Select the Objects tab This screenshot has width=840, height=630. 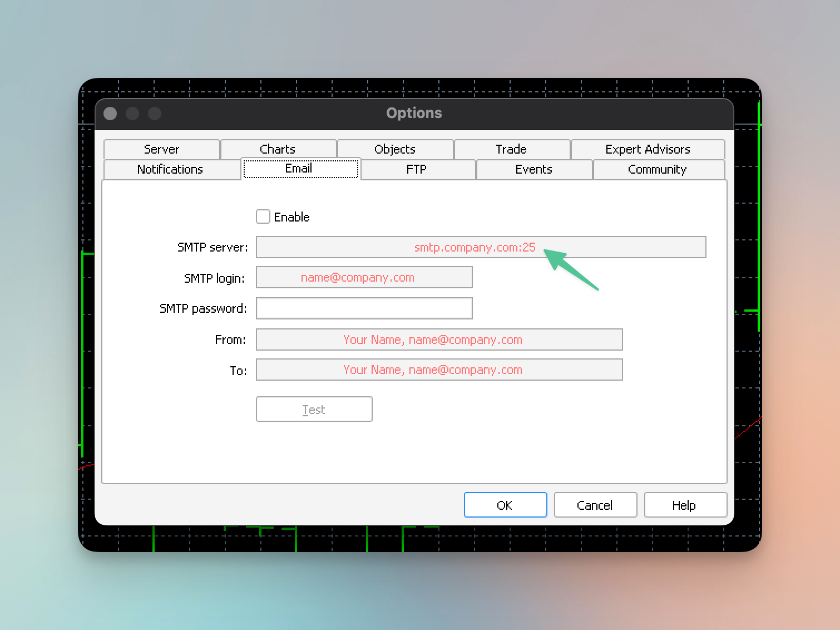click(x=395, y=149)
